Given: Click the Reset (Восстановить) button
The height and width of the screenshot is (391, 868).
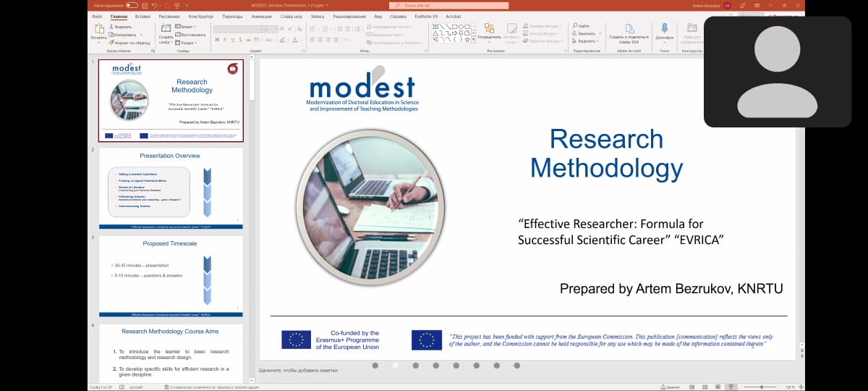Looking at the screenshot, I should [x=191, y=34].
